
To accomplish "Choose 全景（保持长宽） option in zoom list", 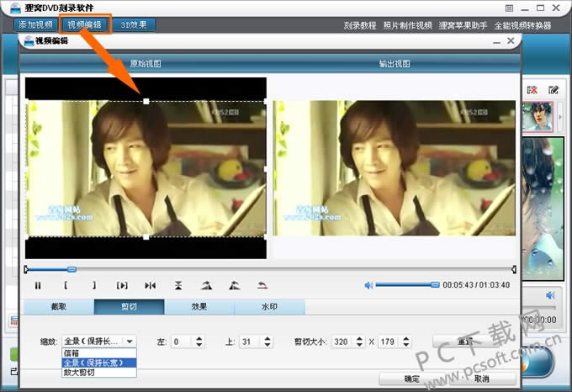I will coord(99,363).
